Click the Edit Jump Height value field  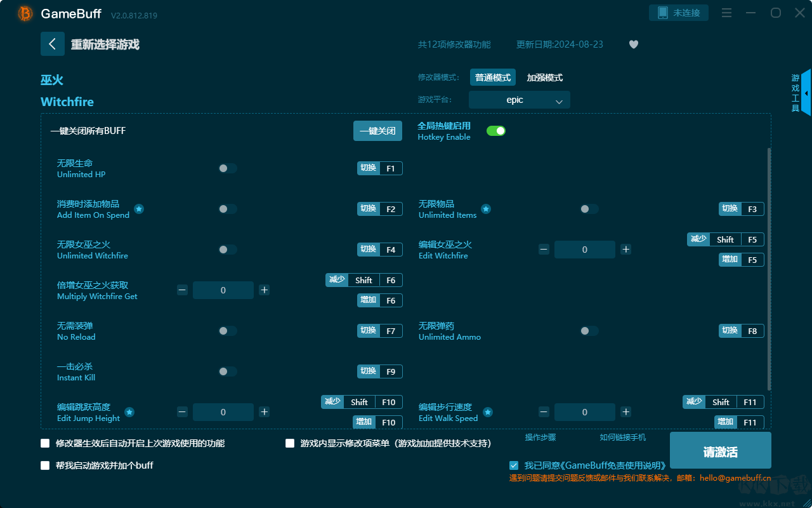coord(223,412)
